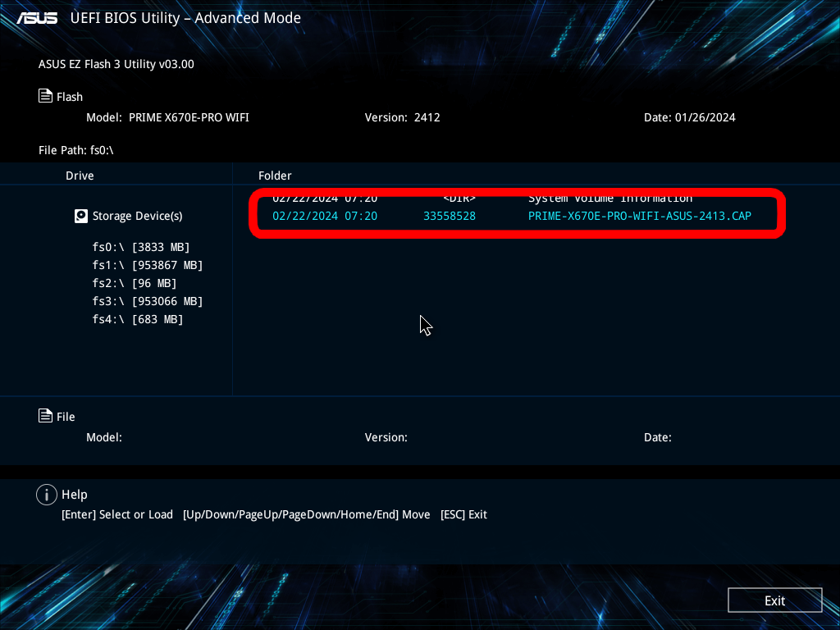Viewport: 840px width, 630px height.
Task: Select drive fs2:\ [96 MB]
Action: coord(134,283)
